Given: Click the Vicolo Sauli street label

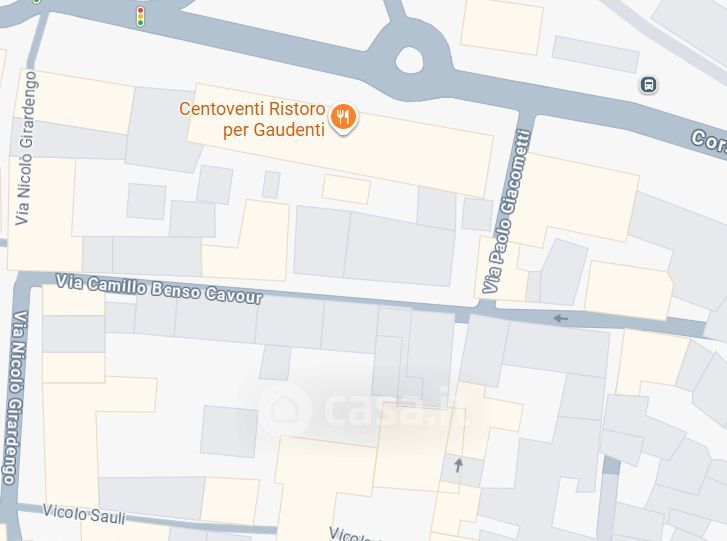Looking at the screenshot, I should 84,514.
